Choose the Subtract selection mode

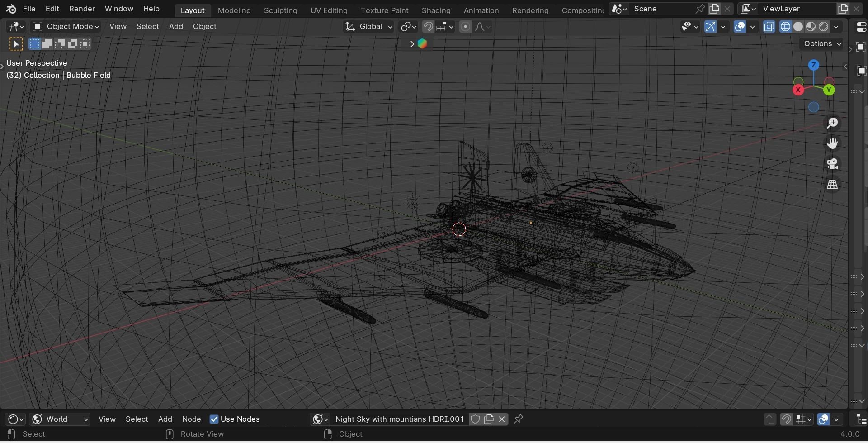pos(60,43)
